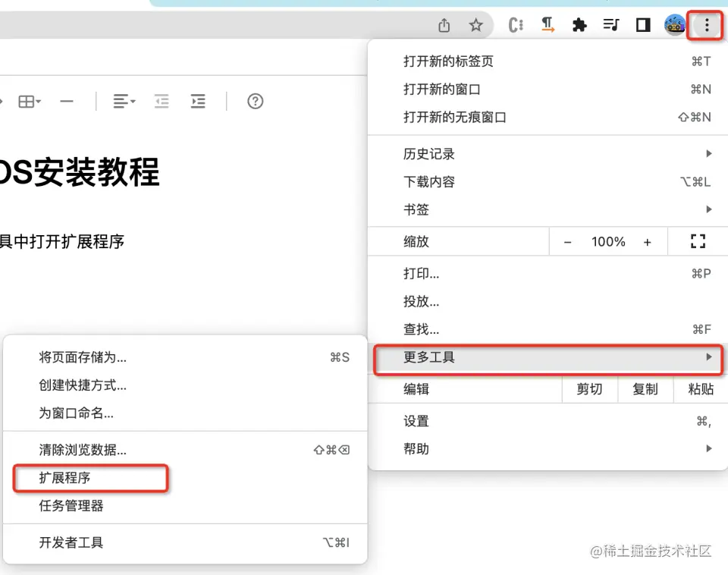Click the 粘贴 button in edit row
Viewport: 728px width, 575px height.
pos(701,389)
